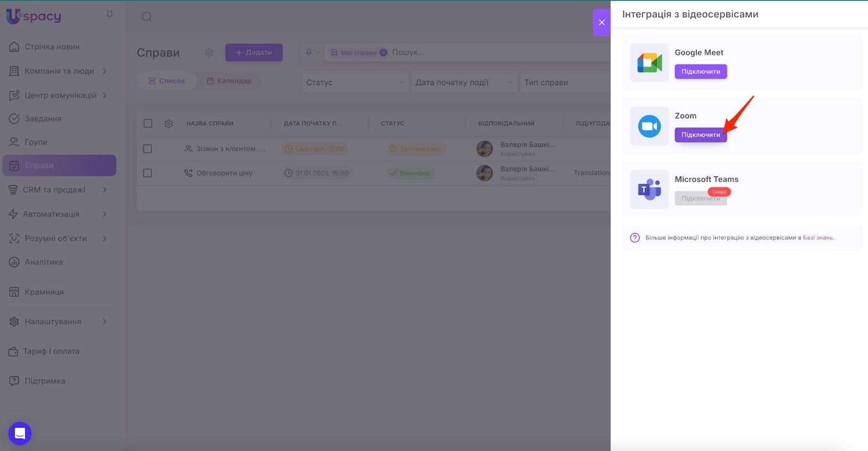Click the Групи people icon
This screenshot has width=868, height=451.
tap(14, 142)
